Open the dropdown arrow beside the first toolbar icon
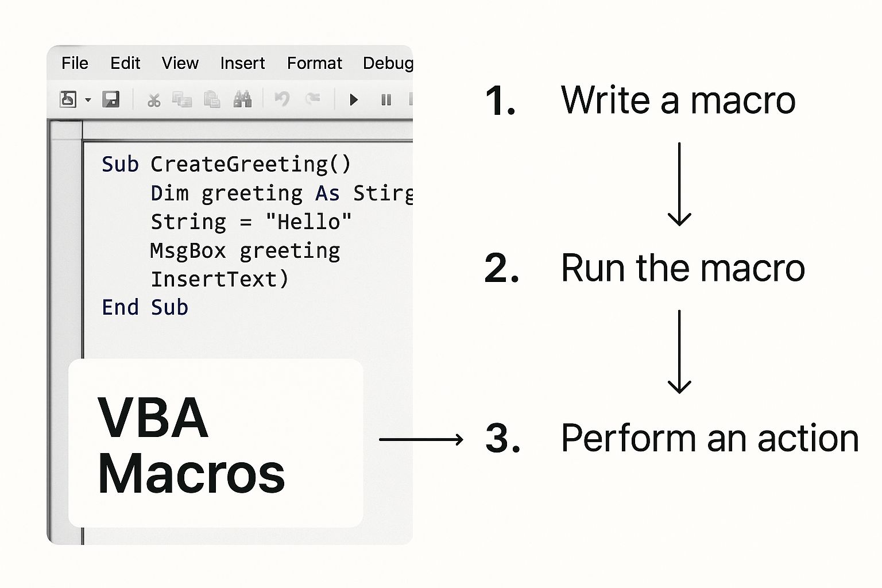 (88, 100)
